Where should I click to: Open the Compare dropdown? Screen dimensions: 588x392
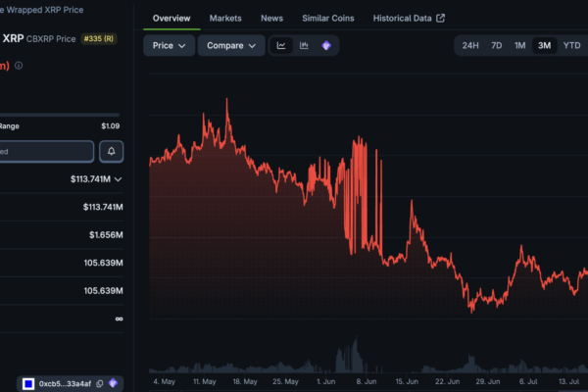[231, 45]
